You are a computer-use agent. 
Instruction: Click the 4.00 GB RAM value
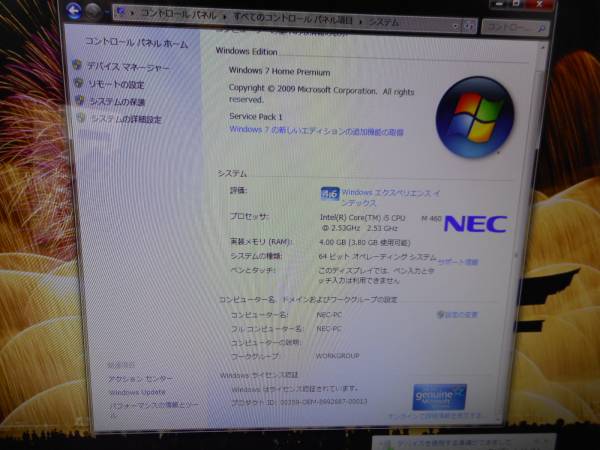(365, 243)
